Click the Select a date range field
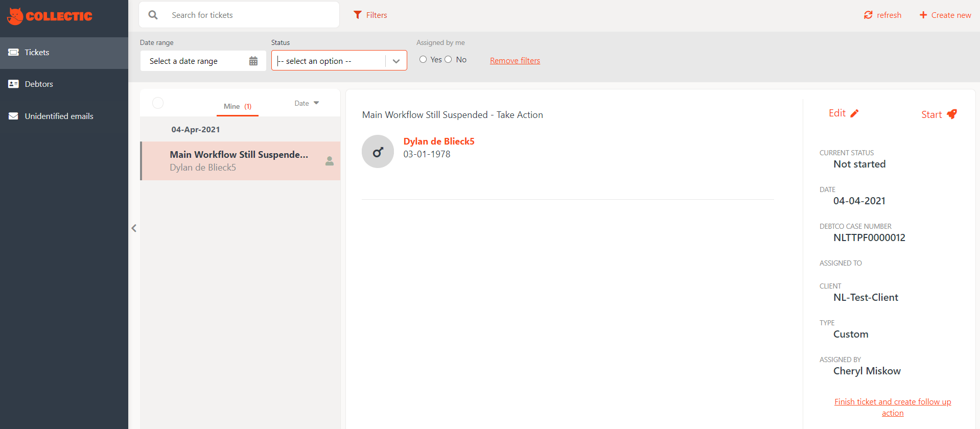 (203, 61)
